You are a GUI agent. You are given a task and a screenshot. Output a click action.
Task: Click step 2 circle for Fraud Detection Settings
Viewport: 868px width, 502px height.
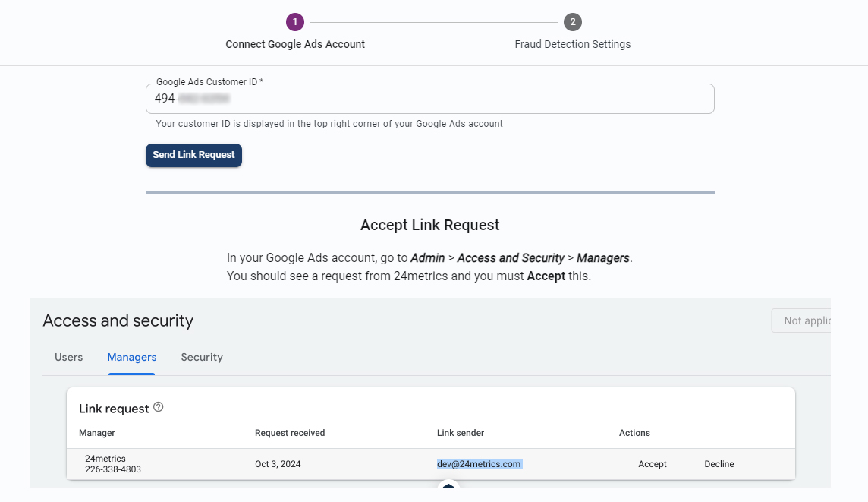point(572,22)
